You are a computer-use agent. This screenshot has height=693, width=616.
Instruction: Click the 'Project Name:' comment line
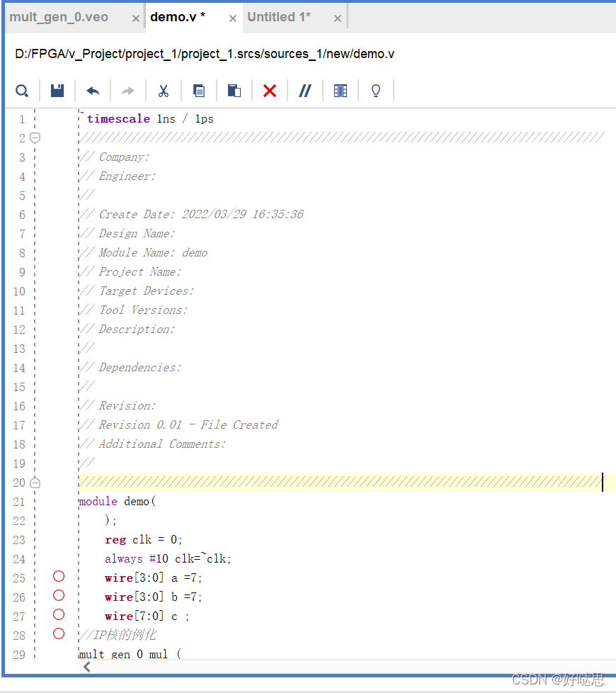131,272
